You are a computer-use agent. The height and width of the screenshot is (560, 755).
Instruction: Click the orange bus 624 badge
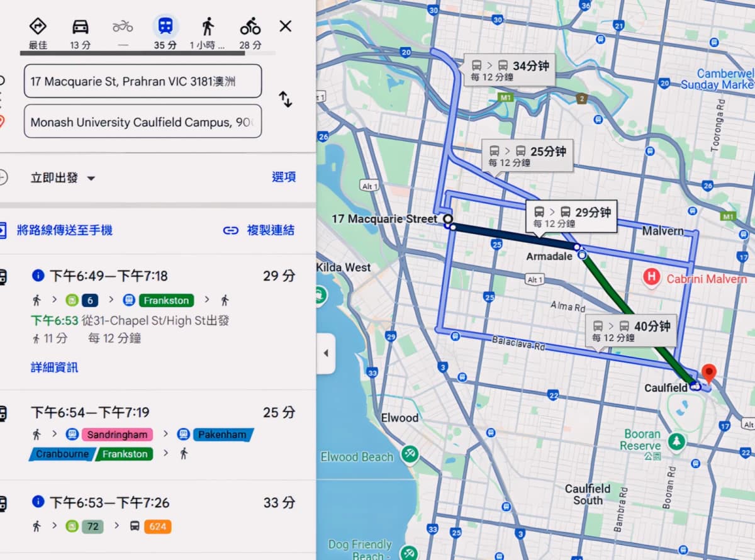point(157,527)
